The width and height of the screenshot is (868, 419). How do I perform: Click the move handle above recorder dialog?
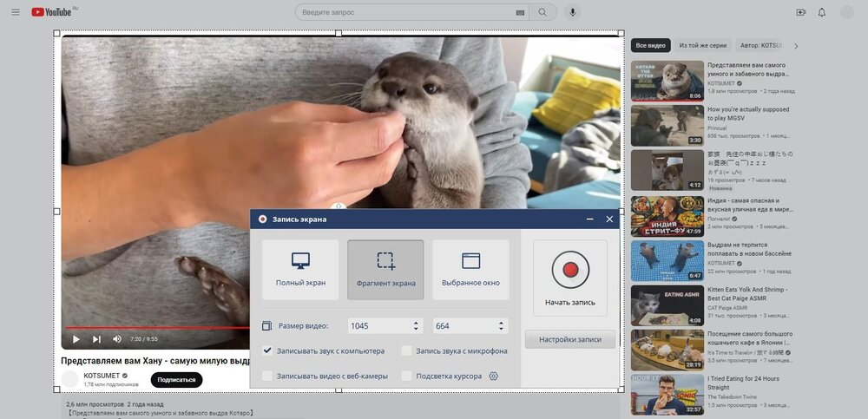coord(339,206)
